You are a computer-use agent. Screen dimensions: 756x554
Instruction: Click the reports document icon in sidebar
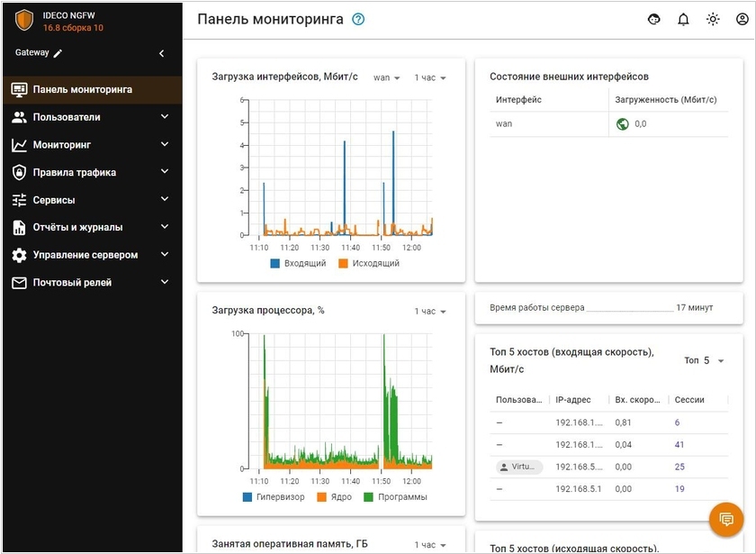coord(19,227)
